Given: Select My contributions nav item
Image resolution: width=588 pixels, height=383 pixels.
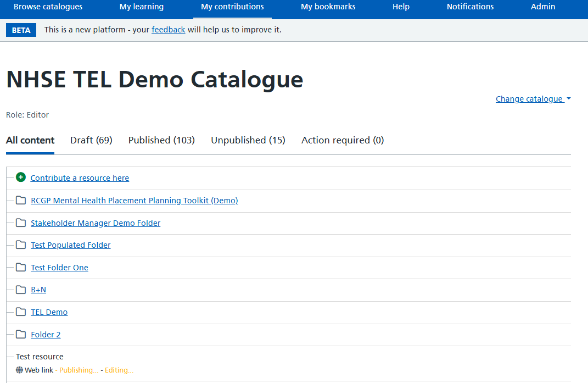Looking at the screenshot, I should pyautogui.click(x=232, y=7).
